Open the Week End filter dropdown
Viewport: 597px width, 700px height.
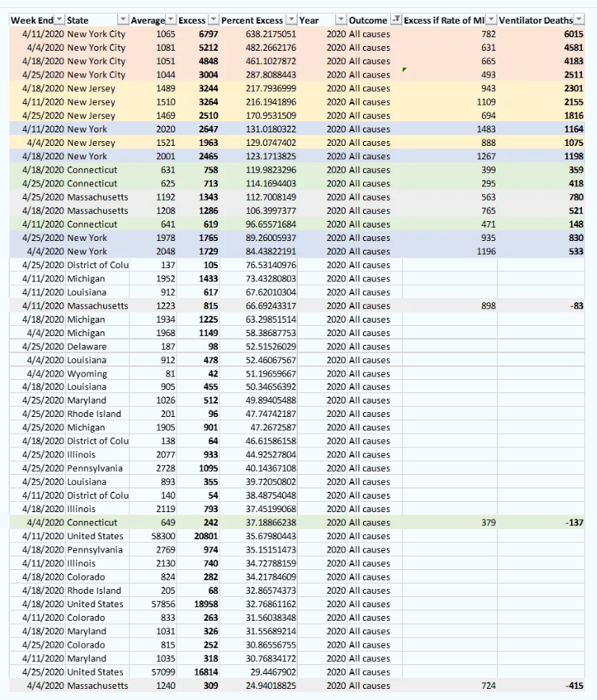(59, 19)
